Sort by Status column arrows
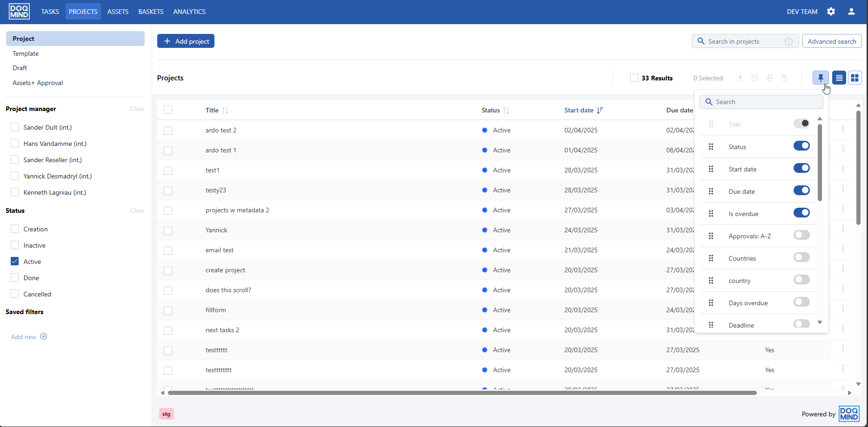The width and height of the screenshot is (868, 427). pos(506,111)
